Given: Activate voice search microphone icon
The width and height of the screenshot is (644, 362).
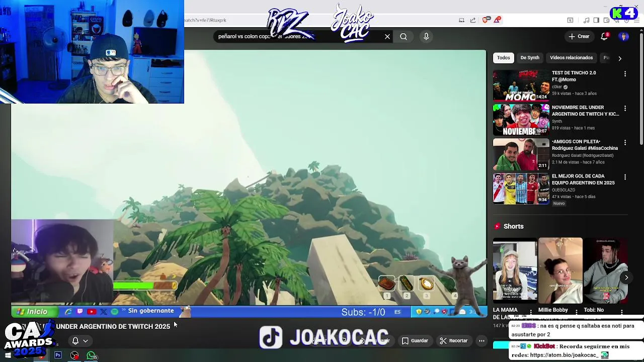Looking at the screenshot, I should tap(426, 36).
